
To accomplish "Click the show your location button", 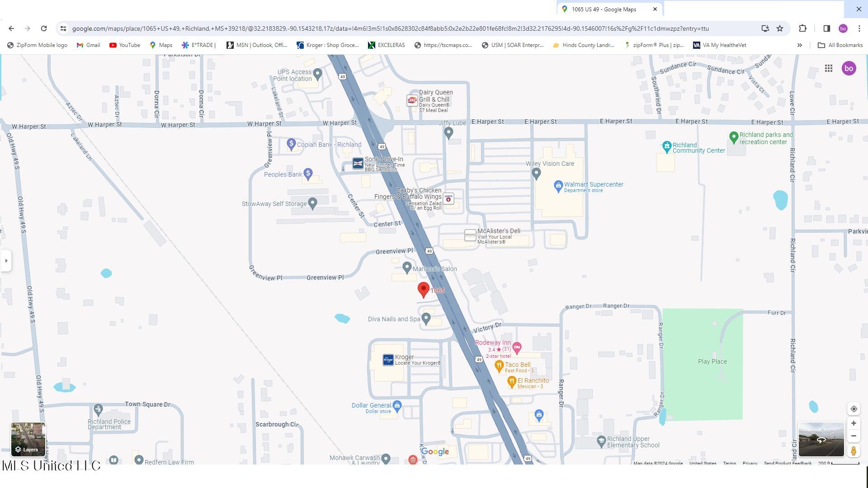I will coord(854,409).
